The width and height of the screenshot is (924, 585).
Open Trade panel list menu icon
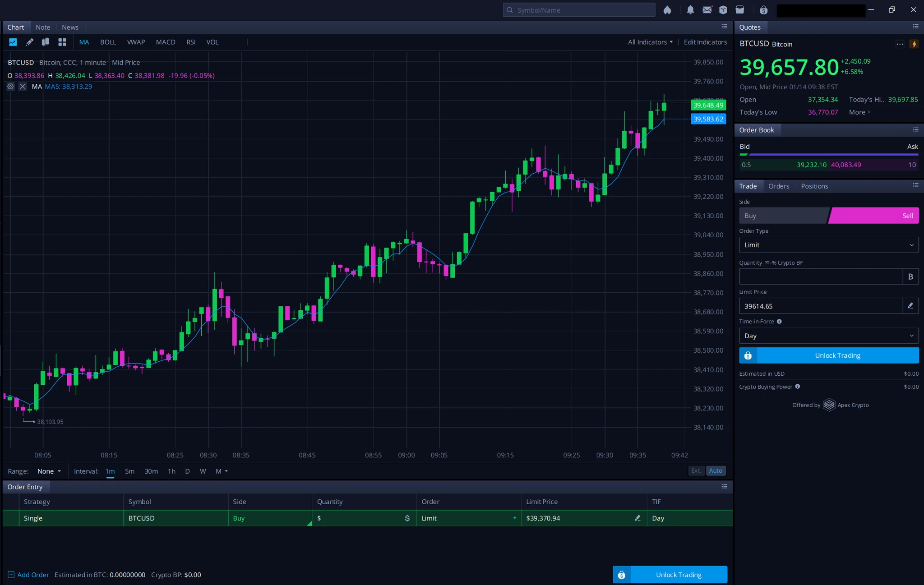coord(915,185)
